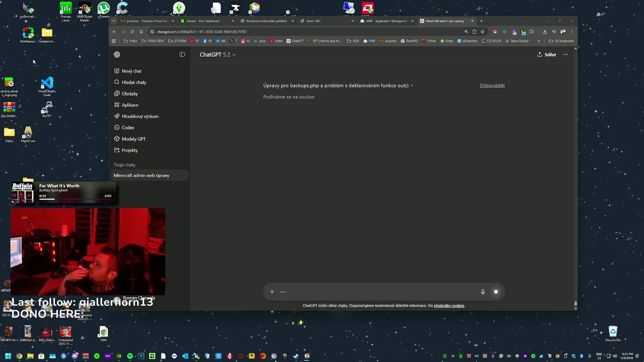The width and height of the screenshot is (644, 362).
Task: Open the TrueNAS bookmark
Action: point(409,41)
